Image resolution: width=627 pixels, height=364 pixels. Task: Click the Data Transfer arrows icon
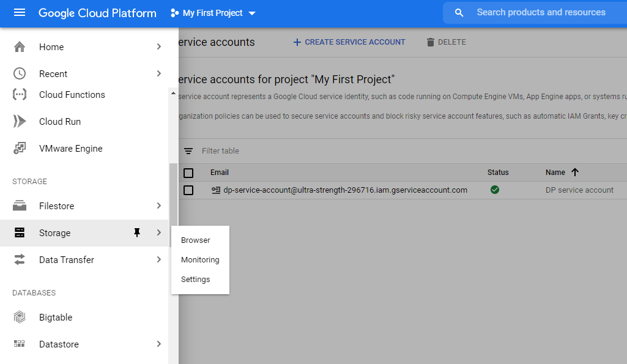[19, 259]
